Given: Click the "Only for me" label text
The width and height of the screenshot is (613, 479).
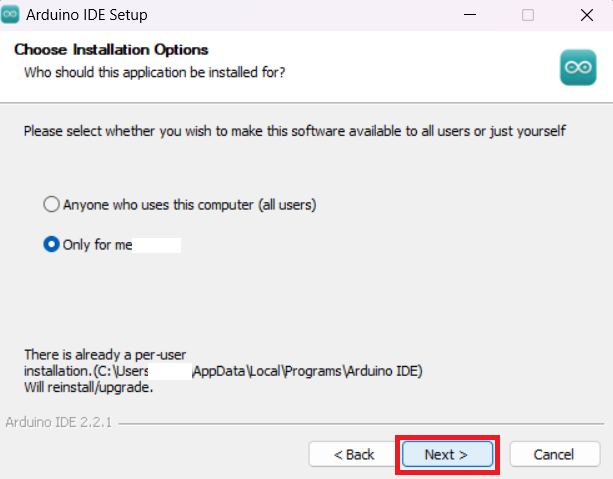Looking at the screenshot, I should tap(98, 244).
